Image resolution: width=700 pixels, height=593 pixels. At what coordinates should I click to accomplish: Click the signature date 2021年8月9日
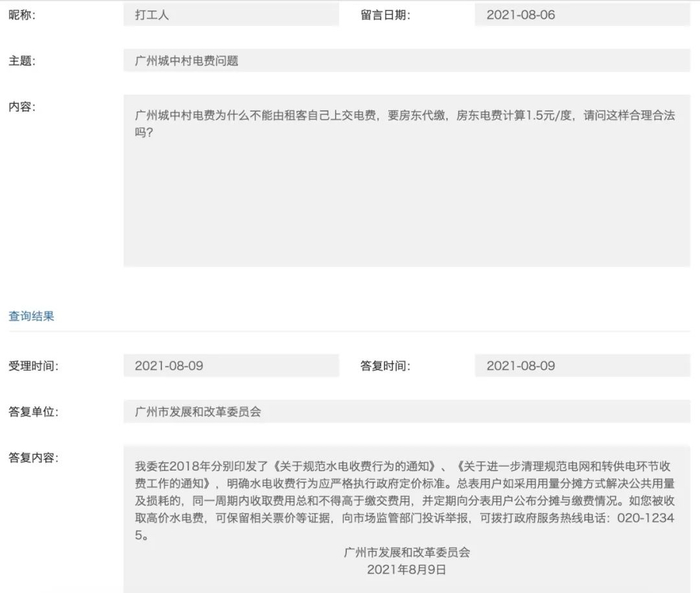[x=407, y=569]
